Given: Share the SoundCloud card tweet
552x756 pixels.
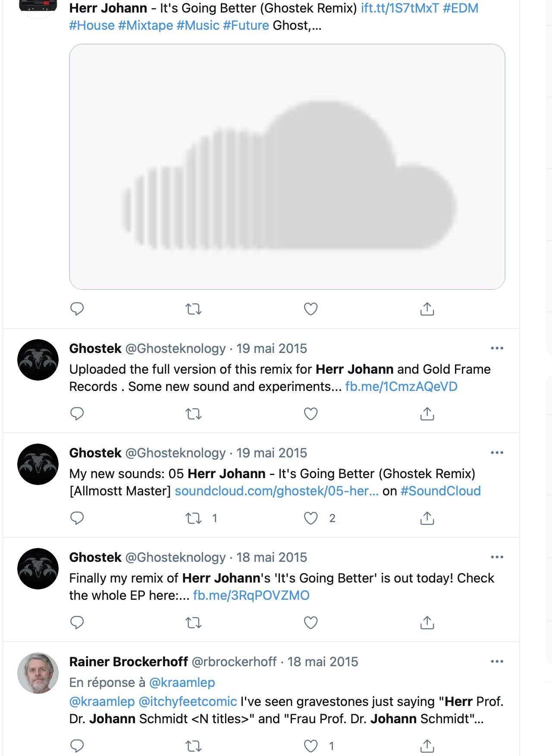Looking at the screenshot, I should point(427,309).
